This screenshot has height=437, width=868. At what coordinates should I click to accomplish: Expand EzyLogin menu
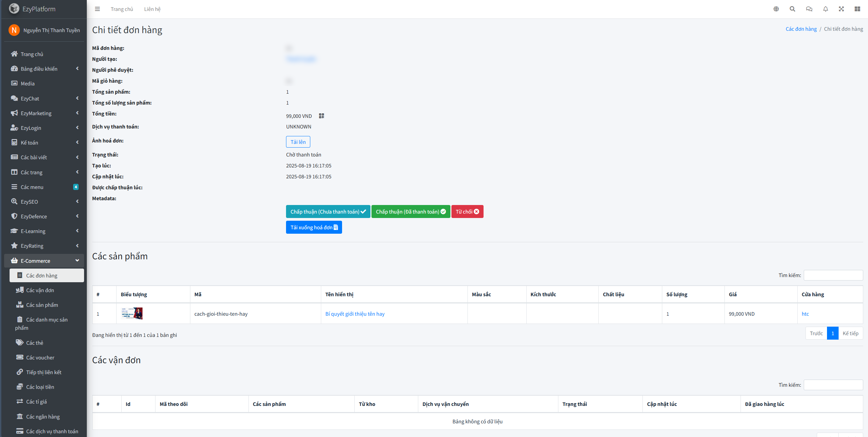(44, 128)
